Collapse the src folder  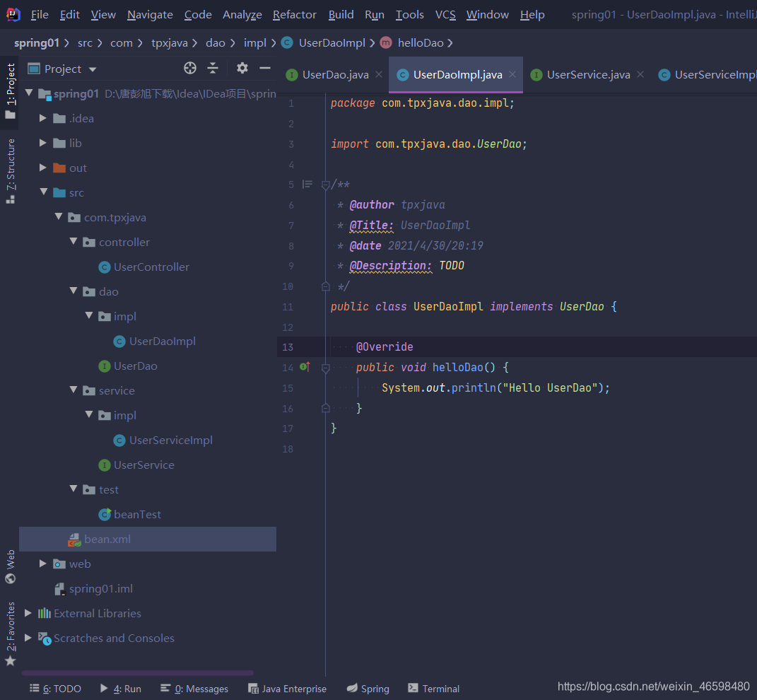point(43,192)
